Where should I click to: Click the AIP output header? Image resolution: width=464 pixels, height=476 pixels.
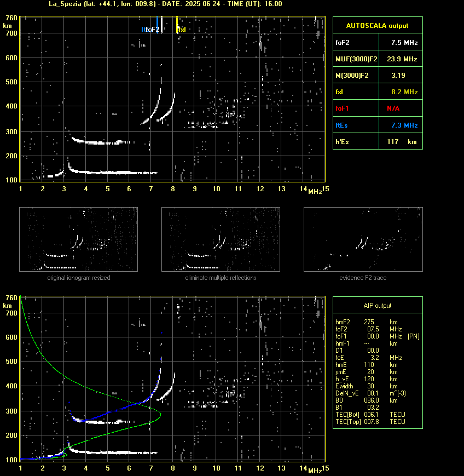coord(377,306)
